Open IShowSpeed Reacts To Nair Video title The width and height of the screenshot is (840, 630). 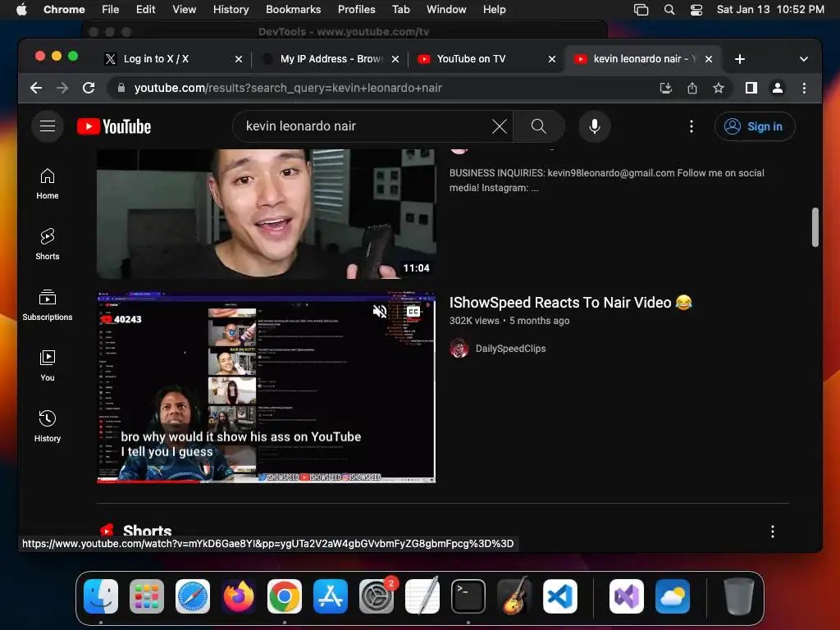tap(571, 303)
